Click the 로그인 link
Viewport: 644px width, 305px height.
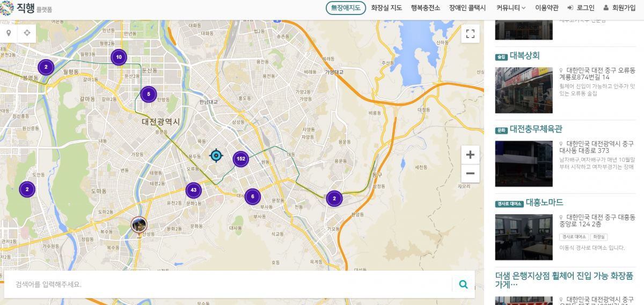[x=586, y=8]
